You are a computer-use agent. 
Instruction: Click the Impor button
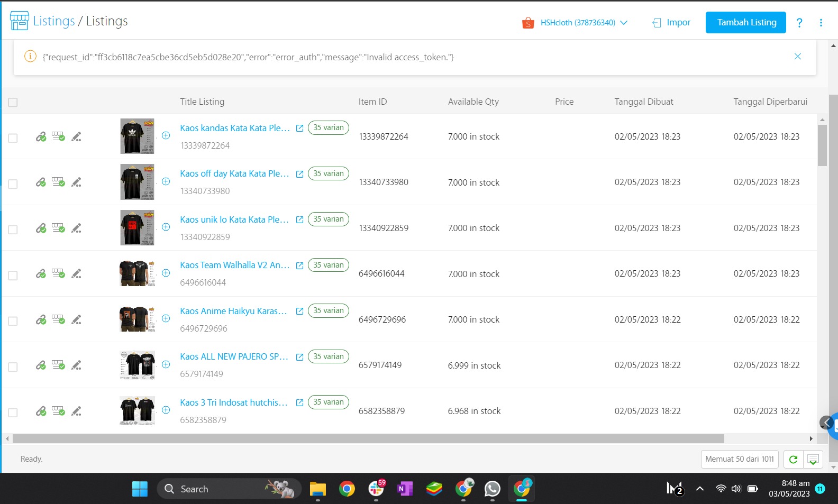[671, 23]
